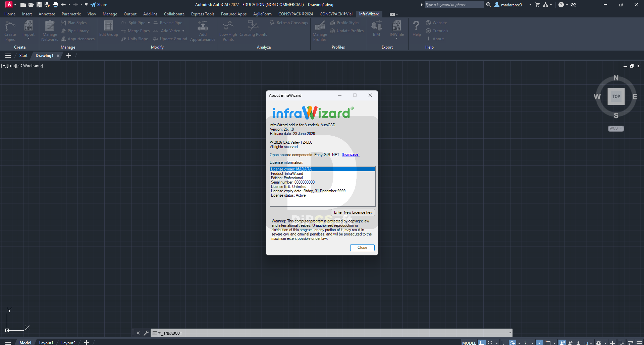Viewport: 644px width, 345px height.
Task: Close the command line with its X icon
Action: pyautogui.click(x=138, y=333)
